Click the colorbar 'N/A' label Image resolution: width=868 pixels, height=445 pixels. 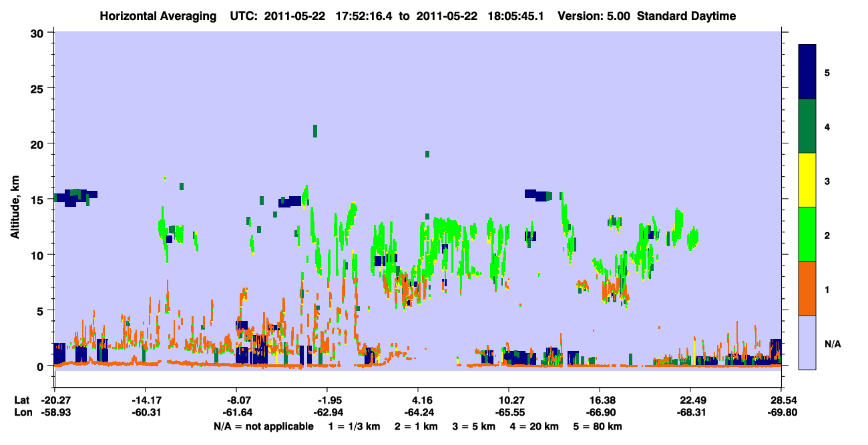pyautogui.click(x=832, y=344)
